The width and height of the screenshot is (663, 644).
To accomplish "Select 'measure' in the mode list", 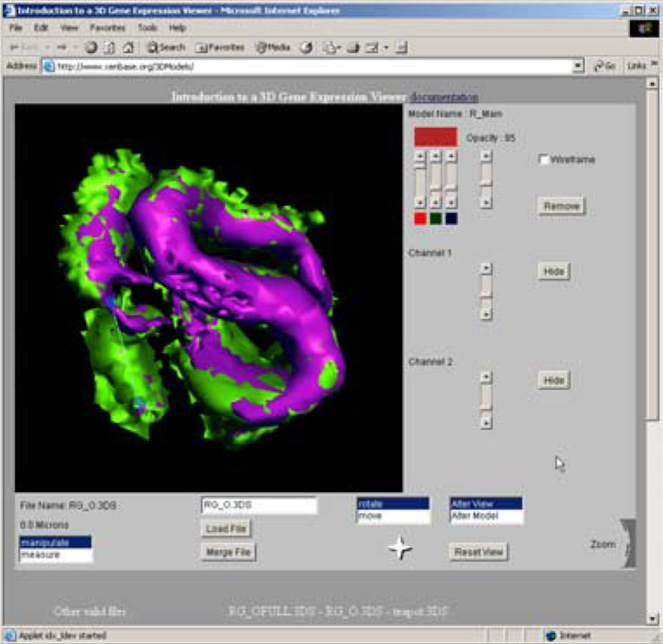I will 56,555.
